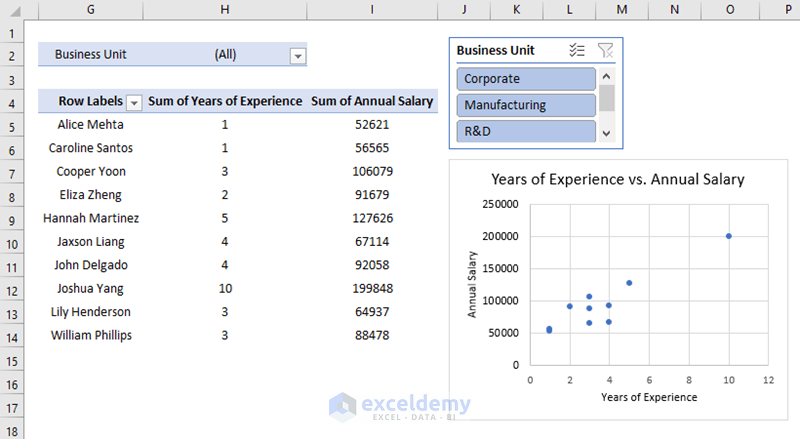This screenshot has width=800, height=439.
Task: Click the scatter point at 10 years
Action: [729, 236]
